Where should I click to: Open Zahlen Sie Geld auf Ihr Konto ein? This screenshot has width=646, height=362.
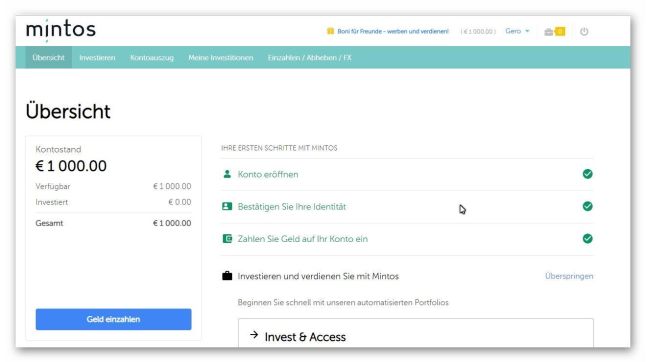point(302,239)
